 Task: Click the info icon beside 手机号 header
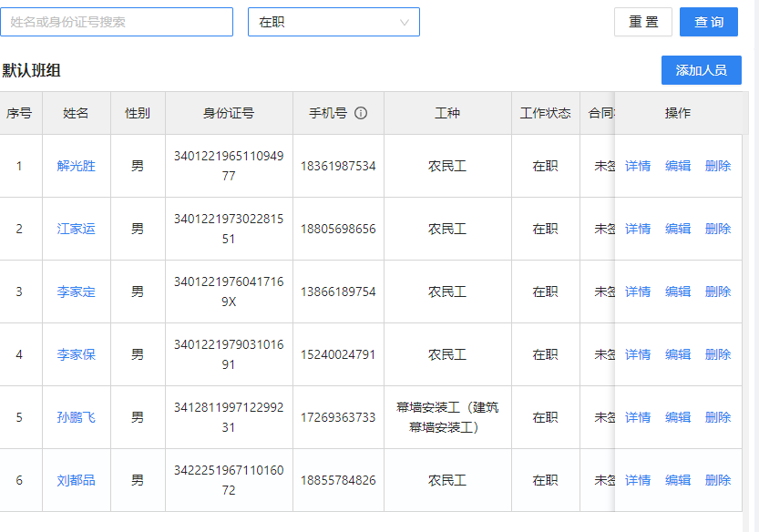(361, 114)
